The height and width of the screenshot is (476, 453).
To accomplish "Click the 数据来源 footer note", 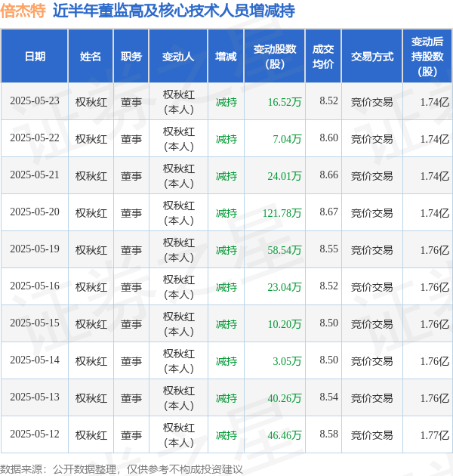I will (122, 469).
